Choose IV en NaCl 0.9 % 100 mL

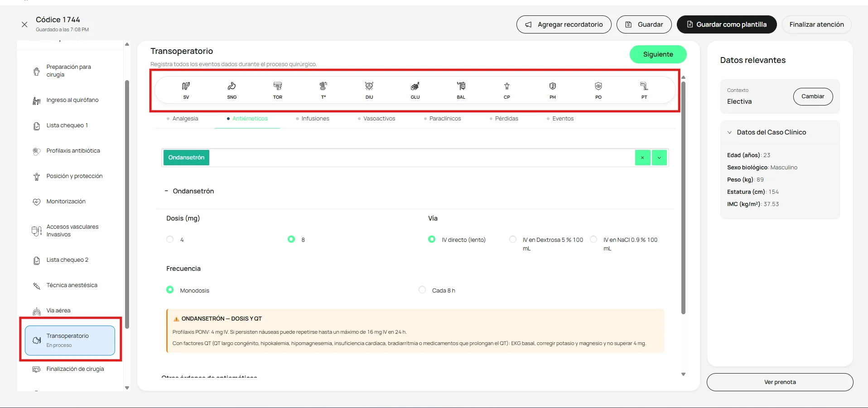tap(593, 239)
